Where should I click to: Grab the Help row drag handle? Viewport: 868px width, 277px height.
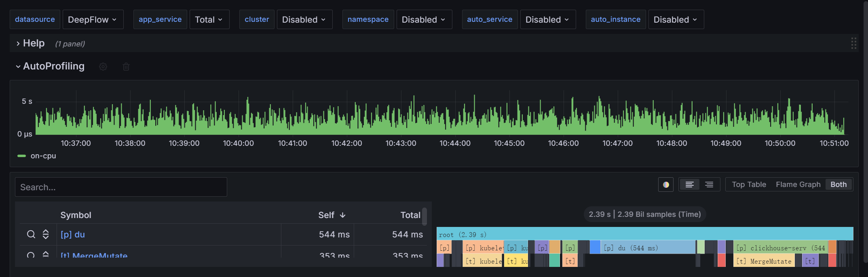tap(853, 43)
